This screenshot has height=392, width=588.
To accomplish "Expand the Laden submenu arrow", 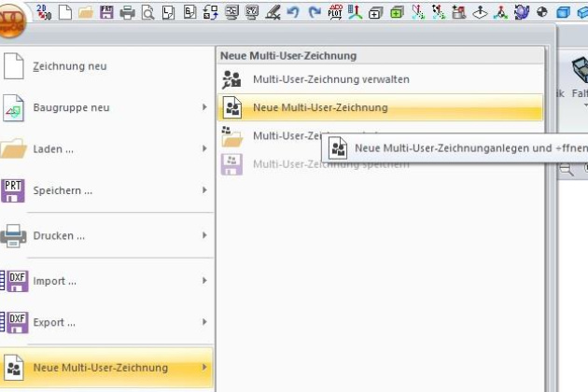I will (203, 149).
